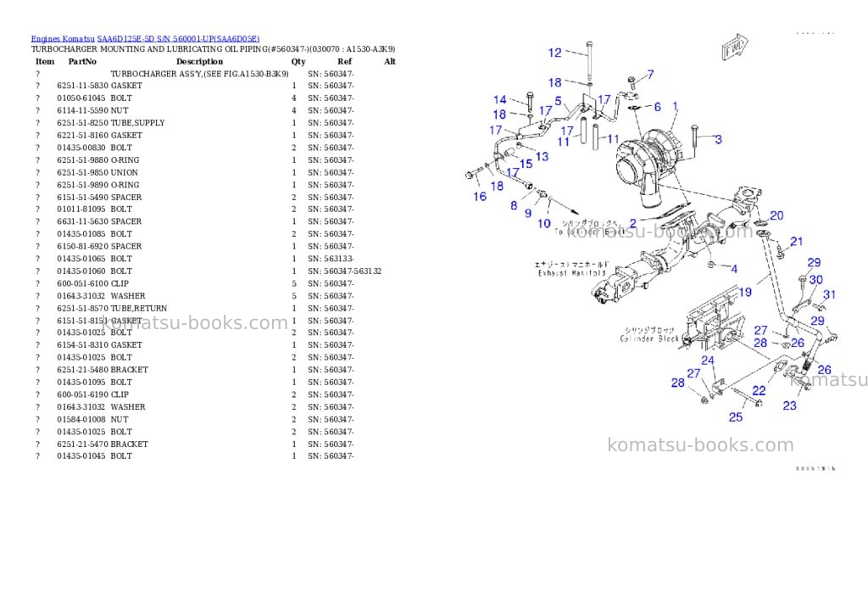Click callout 13 in the diagram
868x615 pixels.
pos(542,157)
